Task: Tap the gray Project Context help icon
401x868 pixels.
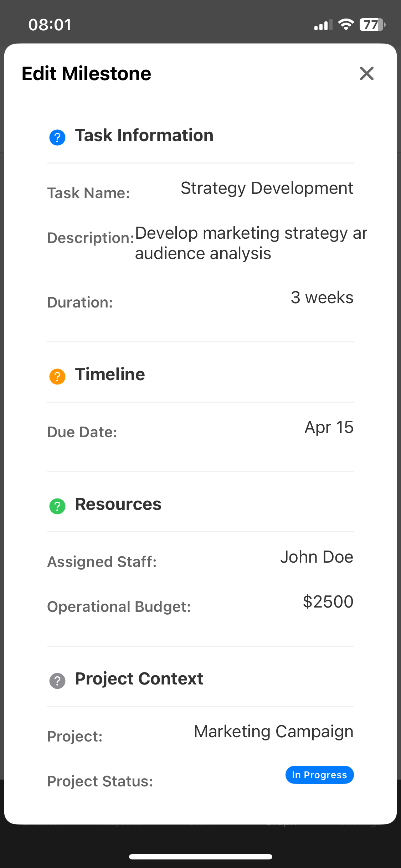Action: pyautogui.click(x=57, y=681)
